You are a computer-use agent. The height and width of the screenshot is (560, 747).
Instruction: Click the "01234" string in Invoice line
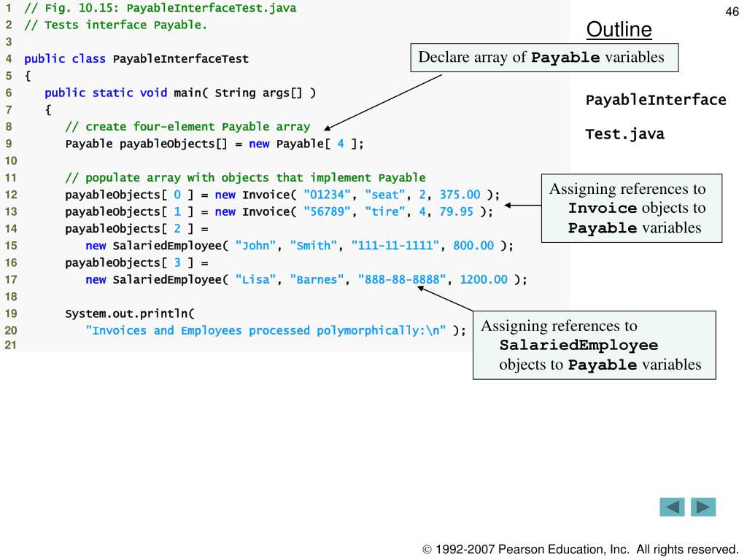tap(328, 195)
